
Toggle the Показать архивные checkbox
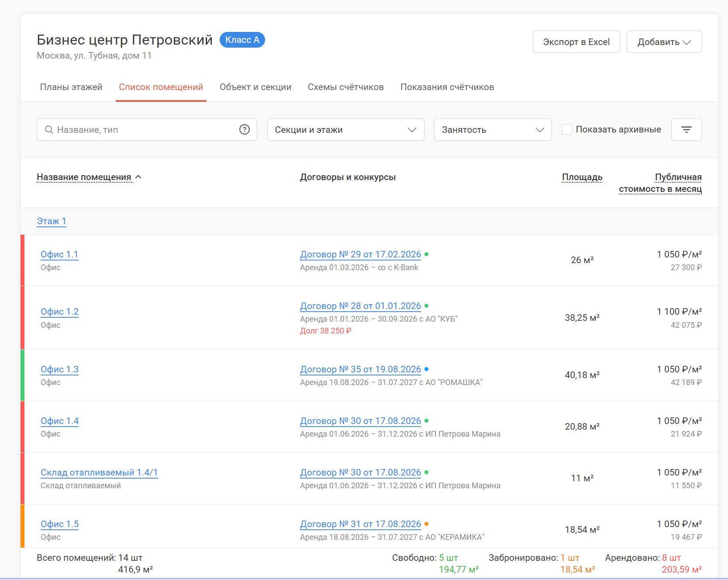567,129
